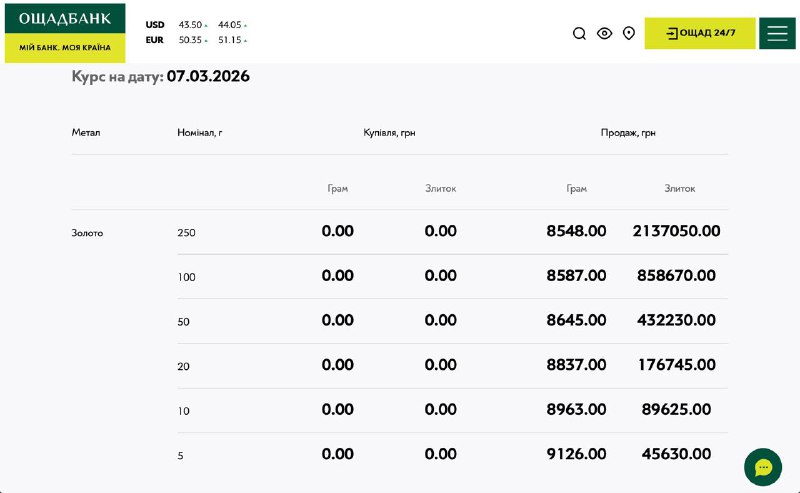Select the 50 gram nominal value
This screenshot has height=493, width=800.
(x=183, y=322)
